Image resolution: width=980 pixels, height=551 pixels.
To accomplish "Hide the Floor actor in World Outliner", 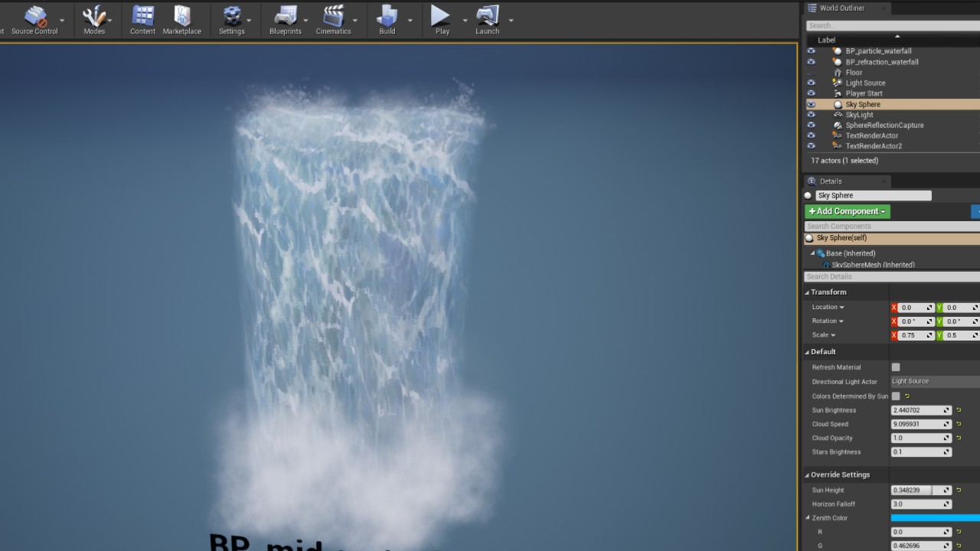I will (812, 72).
